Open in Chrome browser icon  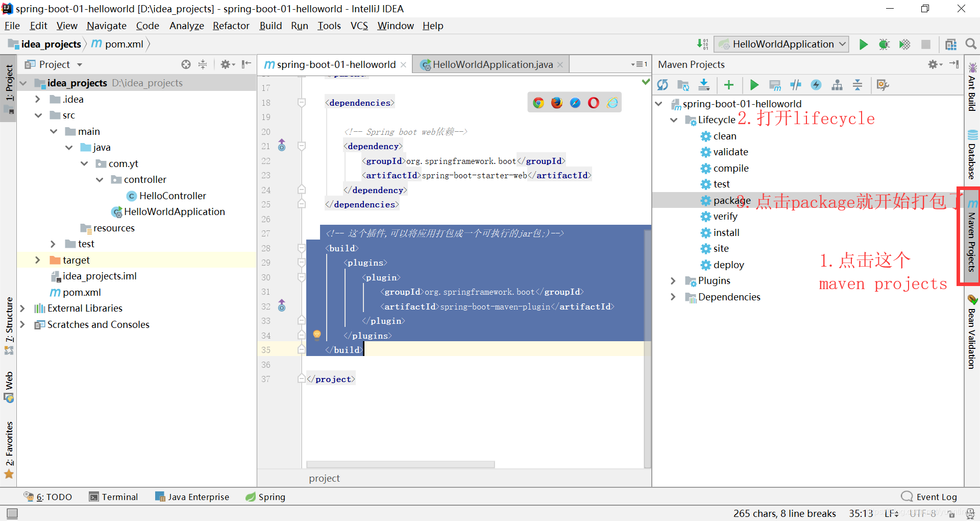click(538, 103)
